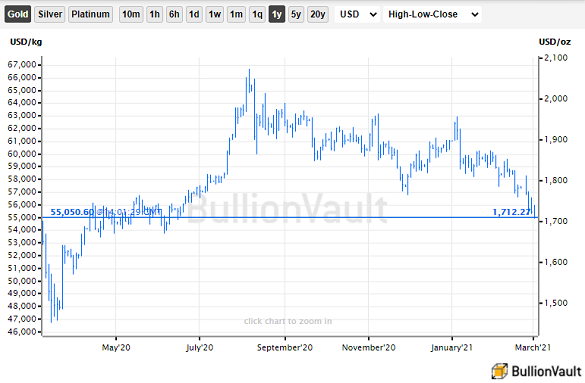Click the 1,500 right axis value
This screenshot has width=585, height=383.
[x=556, y=303]
